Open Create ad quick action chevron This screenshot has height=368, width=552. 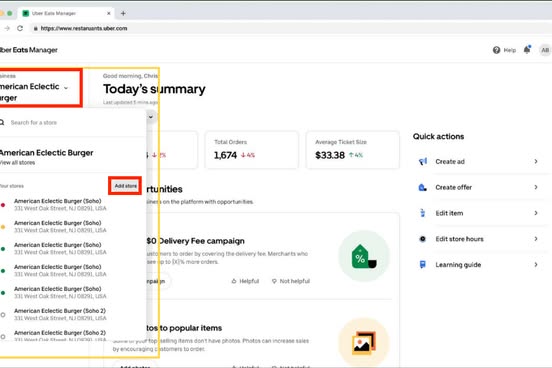click(x=536, y=161)
